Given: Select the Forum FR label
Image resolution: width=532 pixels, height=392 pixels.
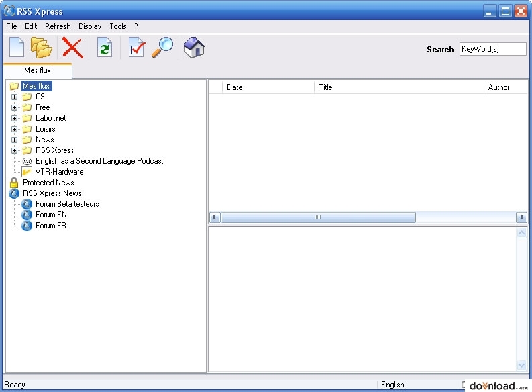Looking at the screenshot, I should (x=51, y=226).
